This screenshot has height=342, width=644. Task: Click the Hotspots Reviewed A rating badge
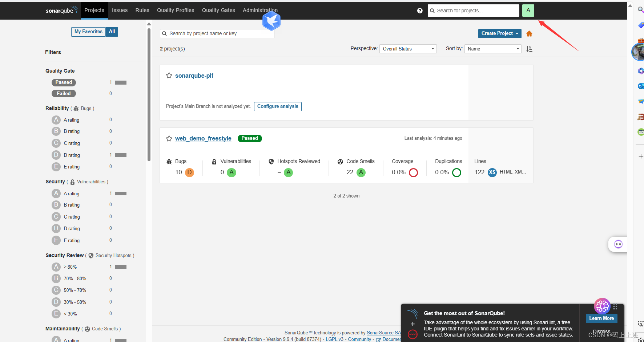click(x=288, y=172)
